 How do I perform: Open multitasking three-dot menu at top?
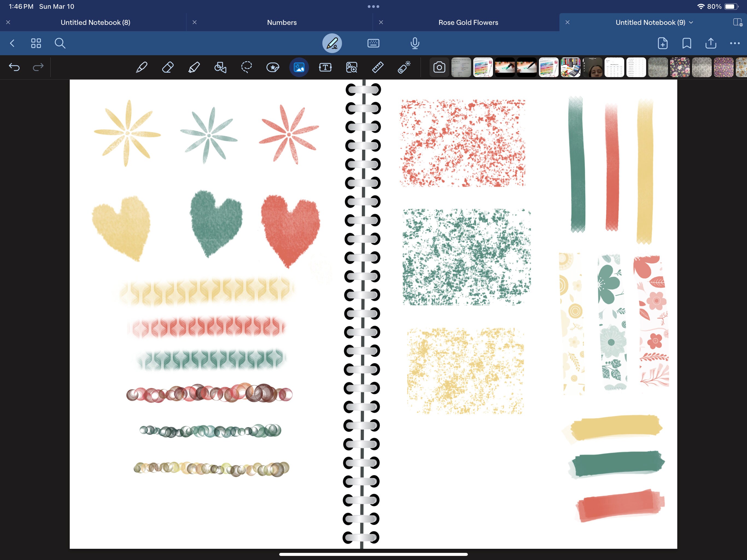373,6
